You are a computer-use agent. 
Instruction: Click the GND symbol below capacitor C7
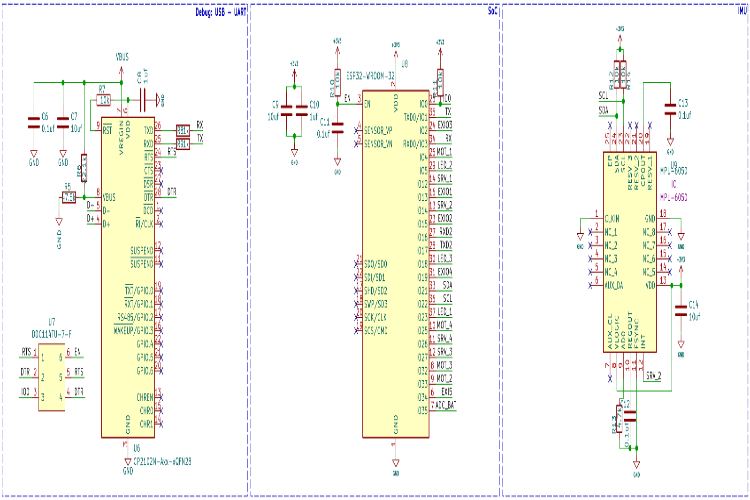tap(63, 157)
